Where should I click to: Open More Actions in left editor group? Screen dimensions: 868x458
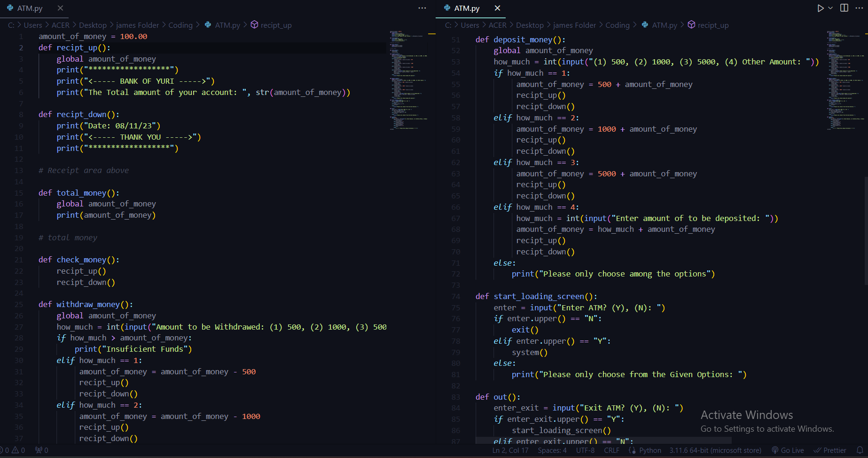point(422,8)
